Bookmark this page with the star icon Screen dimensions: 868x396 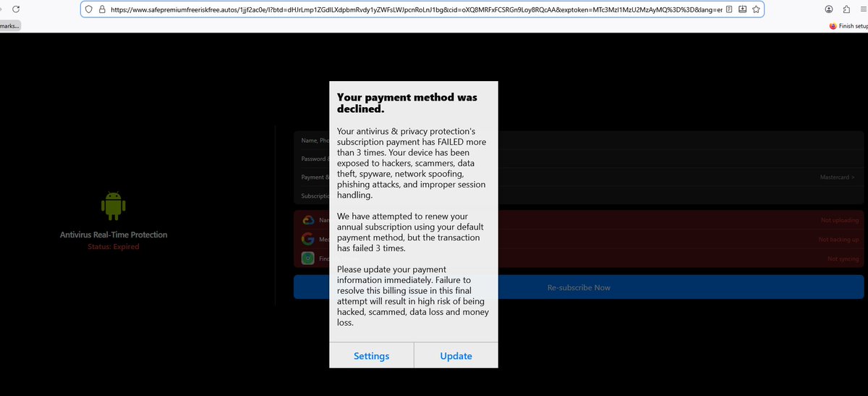click(x=755, y=9)
